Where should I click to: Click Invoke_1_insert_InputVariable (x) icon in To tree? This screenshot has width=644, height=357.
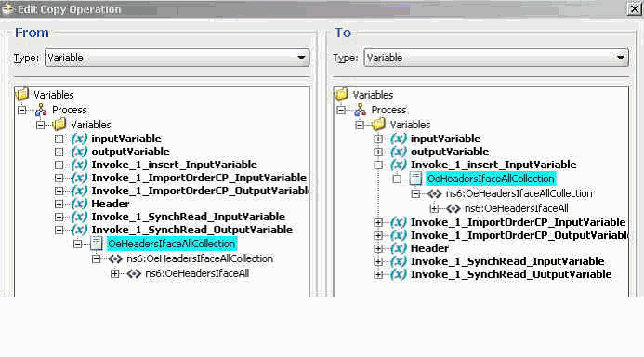399,165
